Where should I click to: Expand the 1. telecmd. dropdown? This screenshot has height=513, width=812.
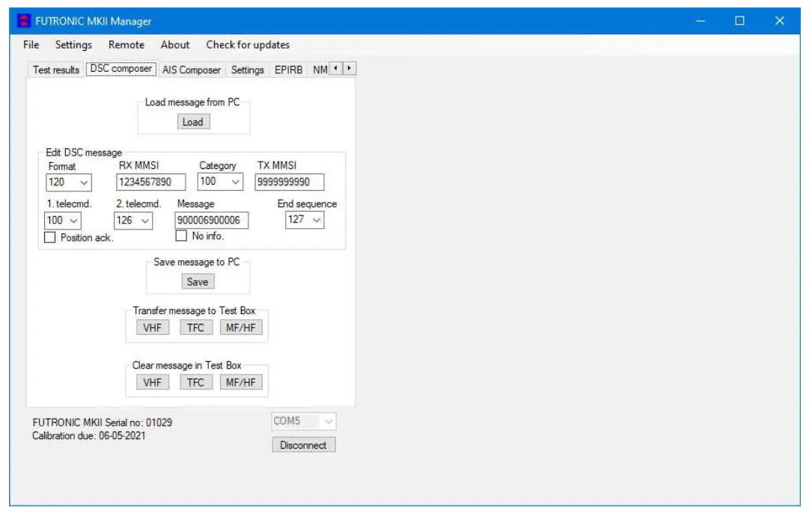pos(63,221)
